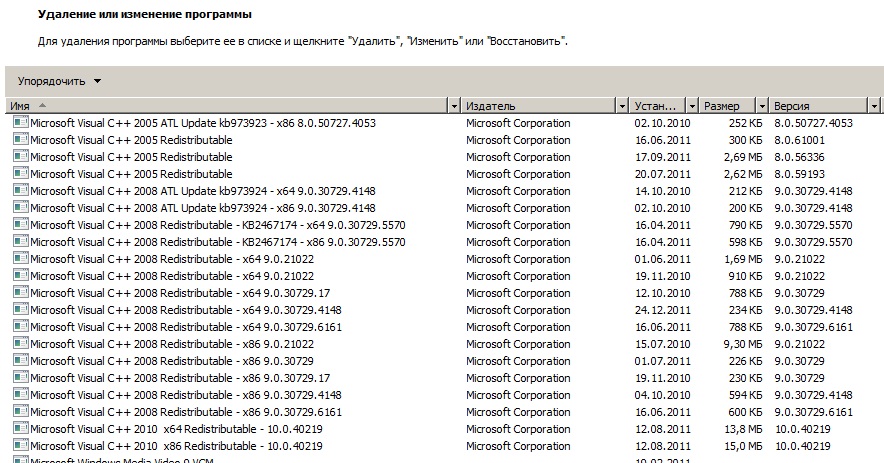Select 'Microsoft Visual C++ 2008 Redistributable - x86 9.0.21022' name

click(x=172, y=343)
